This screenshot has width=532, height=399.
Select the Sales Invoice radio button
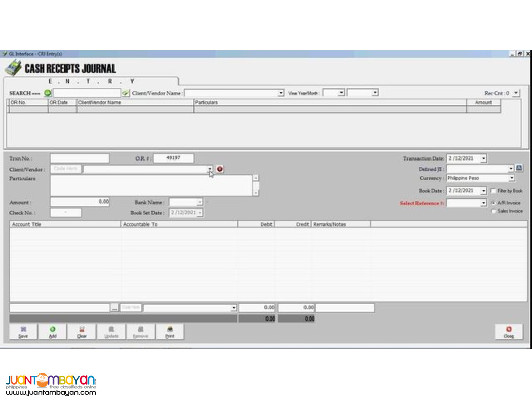tap(494, 211)
